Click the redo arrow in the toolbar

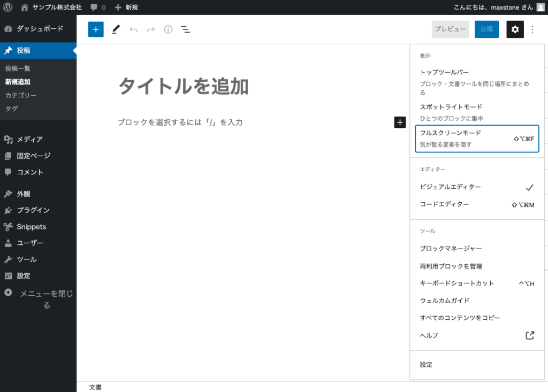[x=150, y=29]
